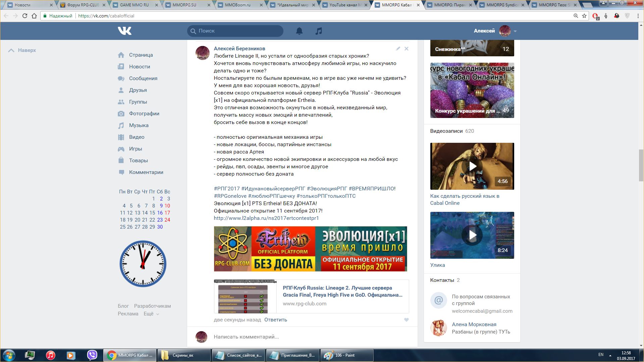Open Блог footer link
Viewport: 644px width, 362px height.
(123, 306)
